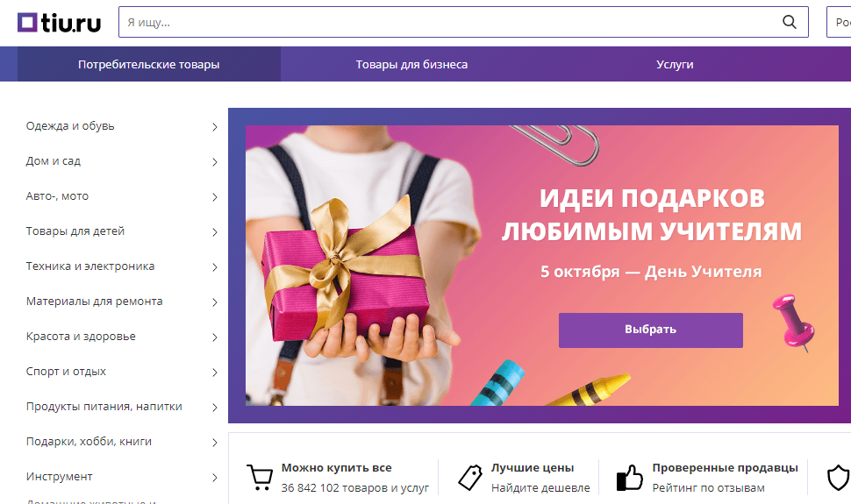The width and height of the screenshot is (851, 504).
Task: Click the shopping cart icon
Action: click(260, 478)
